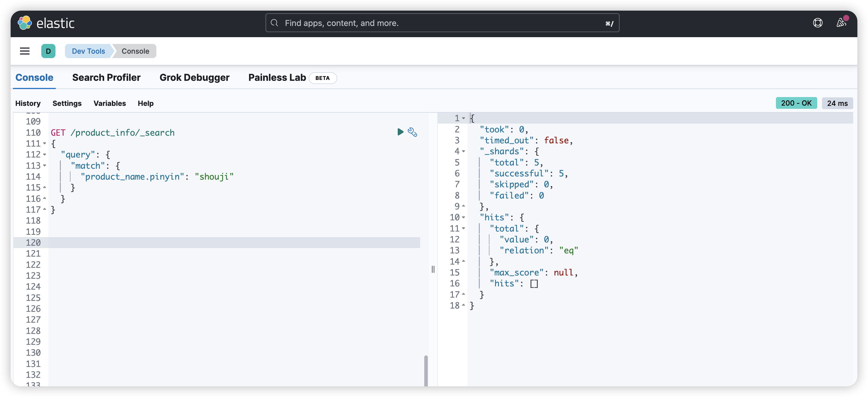
Task: Click editor line number 125
Action: [x=33, y=298]
